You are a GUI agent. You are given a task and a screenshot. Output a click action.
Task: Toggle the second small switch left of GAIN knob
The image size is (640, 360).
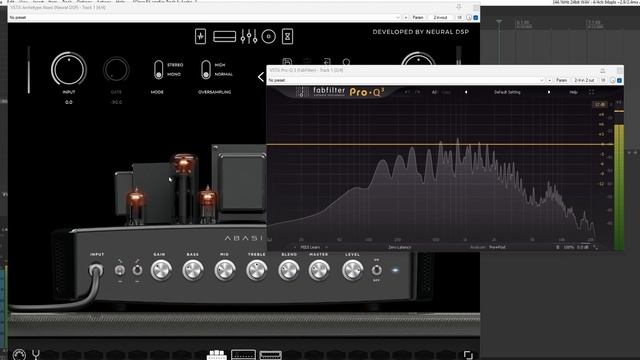pos(137,270)
